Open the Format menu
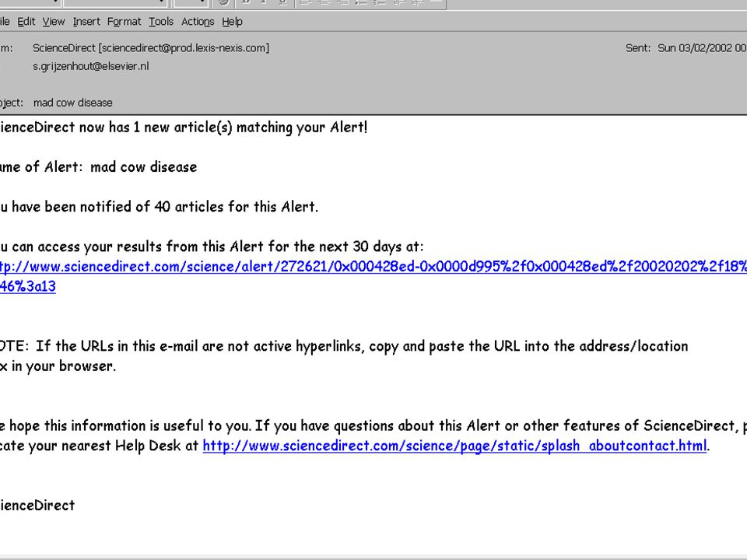The height and width of the screenshot is (560, 747). click(124, 22)
